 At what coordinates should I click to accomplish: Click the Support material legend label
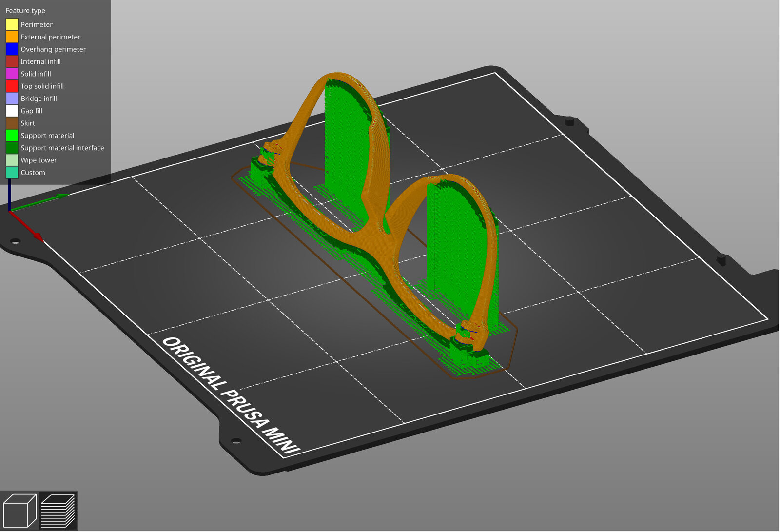(47, 136)
